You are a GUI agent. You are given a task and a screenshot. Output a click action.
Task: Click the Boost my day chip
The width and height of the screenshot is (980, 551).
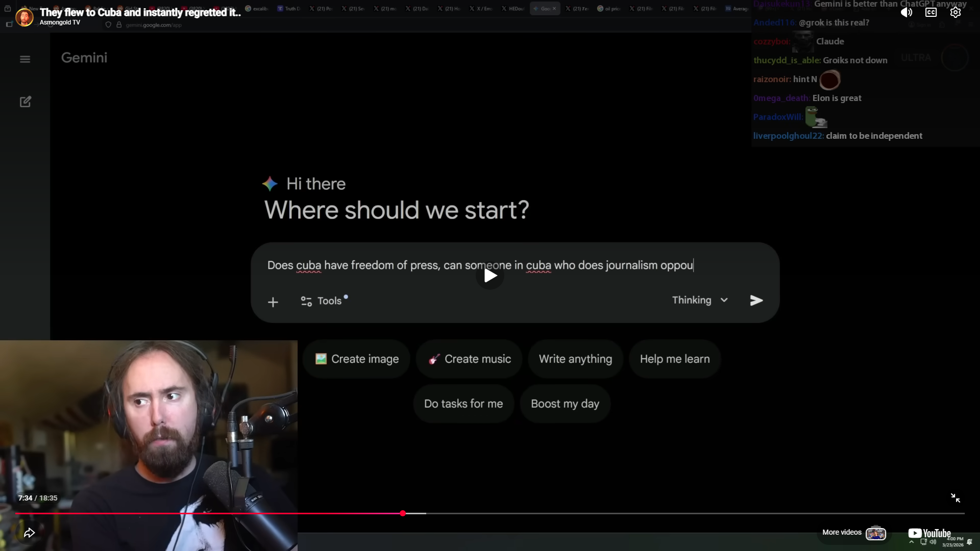(x=565, y=404)
